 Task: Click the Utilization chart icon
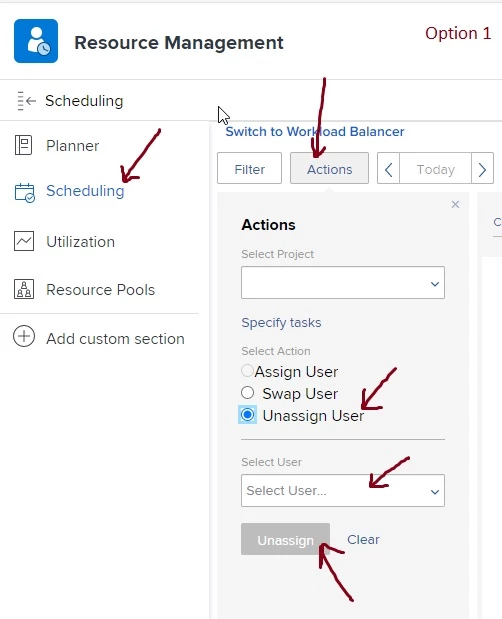pos(24,241)
